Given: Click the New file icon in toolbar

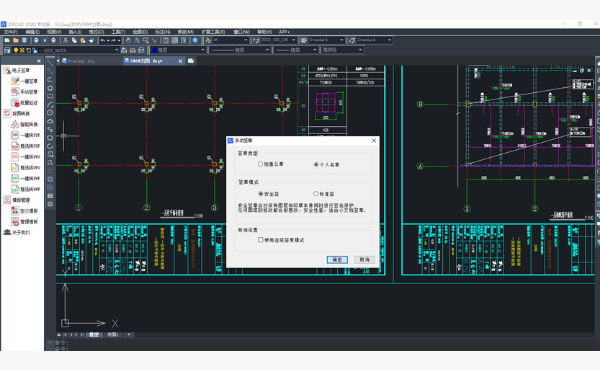Looking at the screenshot, I should 7,40.
